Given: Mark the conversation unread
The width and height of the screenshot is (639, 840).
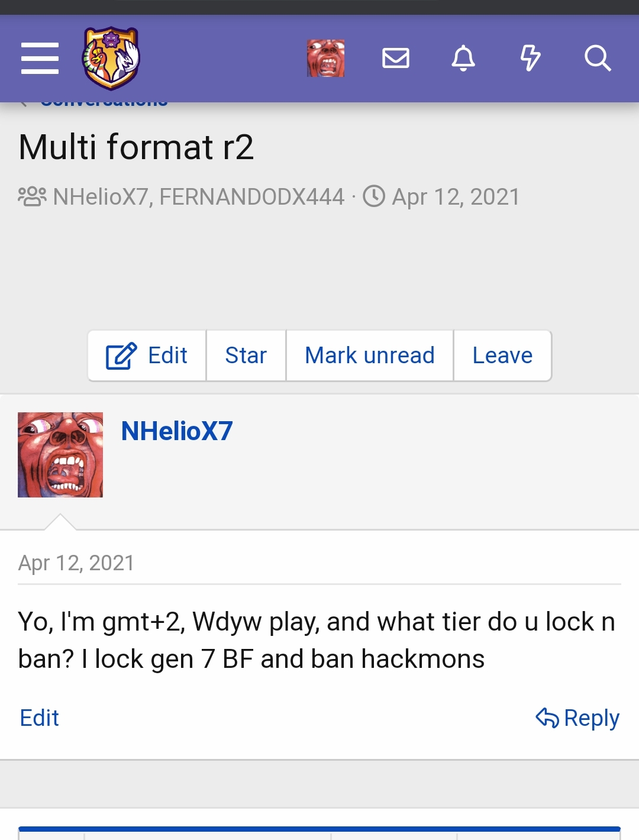Looking at the screenshot, I should [x=370, y=356].
